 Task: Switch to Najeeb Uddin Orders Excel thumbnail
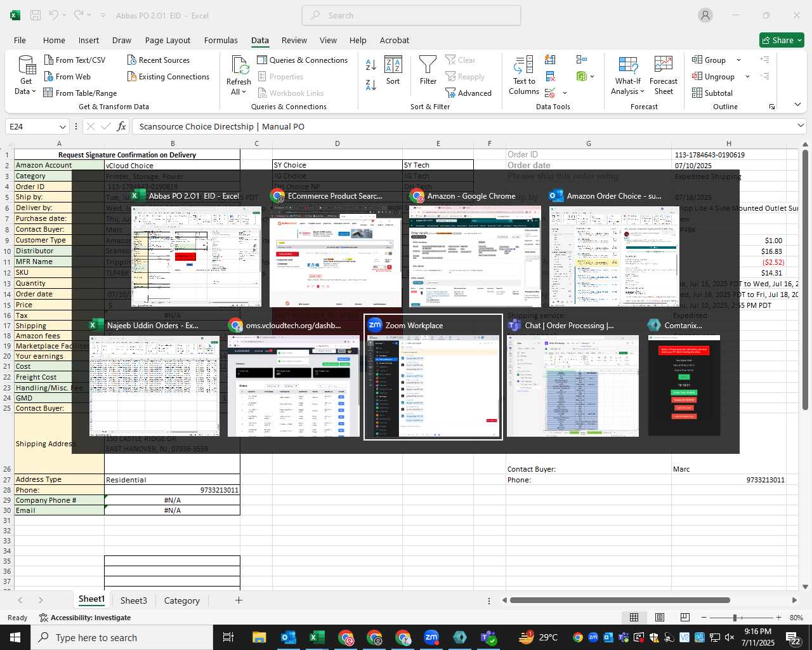pos(155,378)
